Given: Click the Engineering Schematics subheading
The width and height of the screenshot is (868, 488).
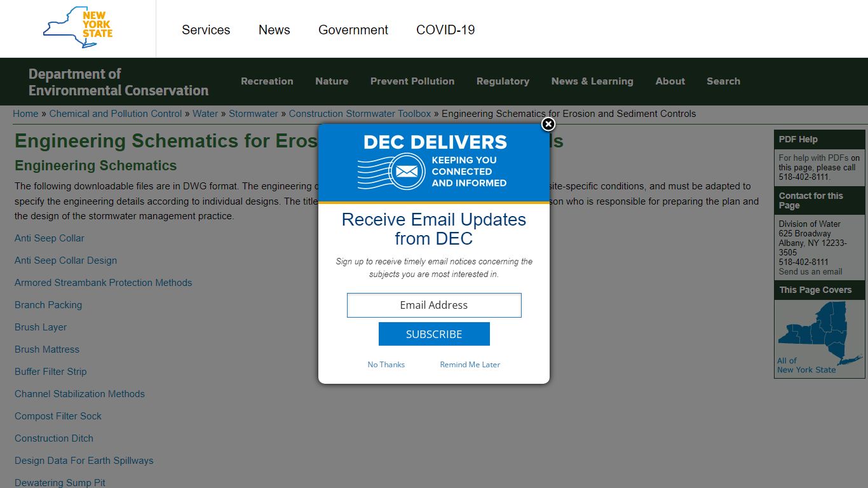Looking at the screenshot, I should pyautogui.click(x=96, y=166).
